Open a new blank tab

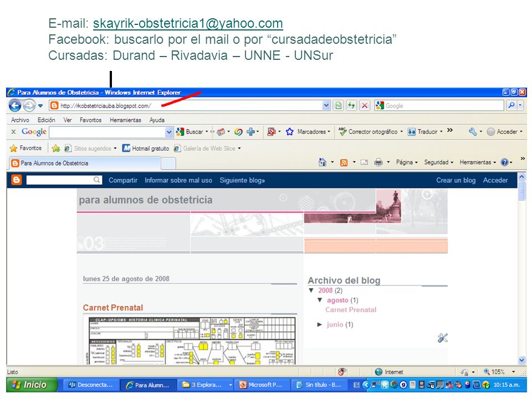point(168,163)
